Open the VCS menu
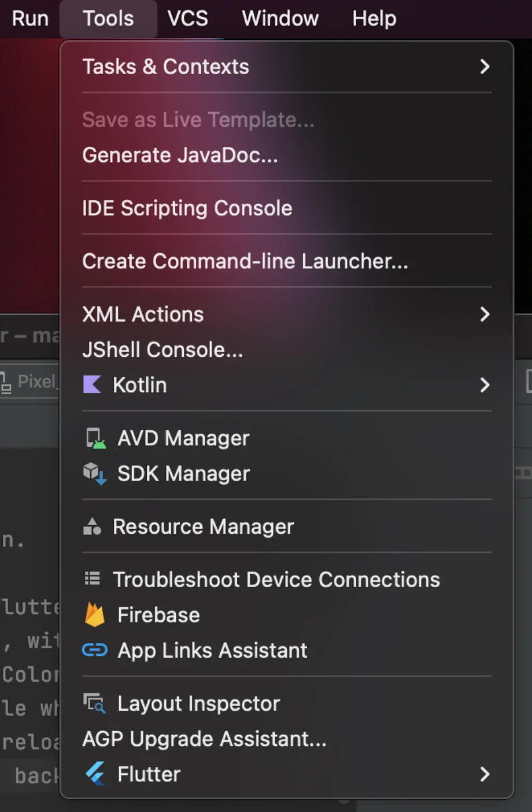 click(x=187, y=19)
